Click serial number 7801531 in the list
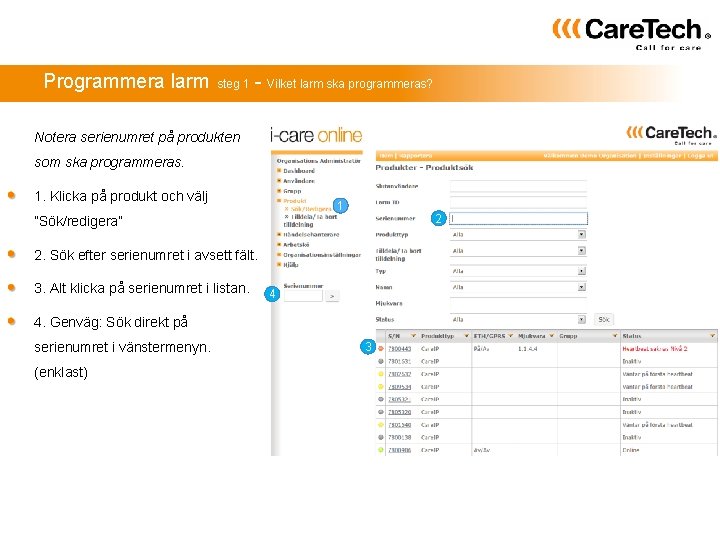720x540 pixels. tap(399, 361)
